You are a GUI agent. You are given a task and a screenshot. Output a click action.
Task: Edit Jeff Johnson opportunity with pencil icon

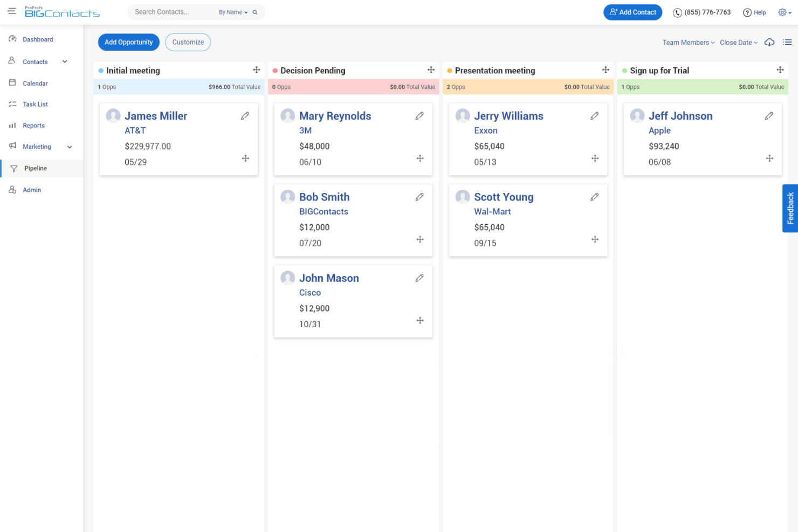(x=769, y=116)
